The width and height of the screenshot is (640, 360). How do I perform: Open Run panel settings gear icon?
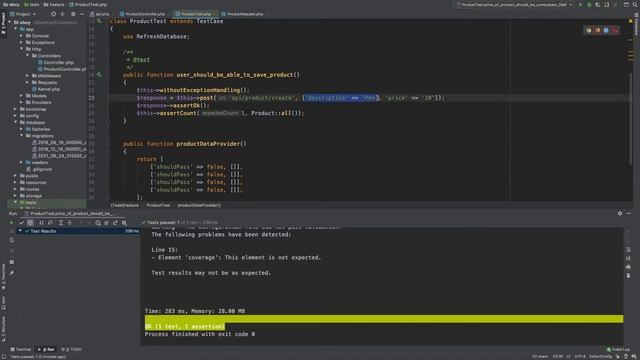pyautogui.click(x=620, y=213)
